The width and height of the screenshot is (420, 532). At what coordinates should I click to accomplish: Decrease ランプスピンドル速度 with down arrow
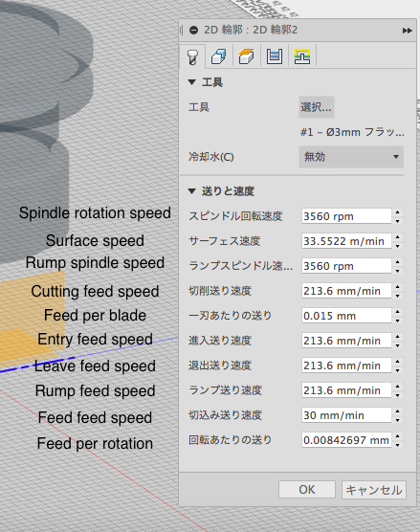[397, 271]
